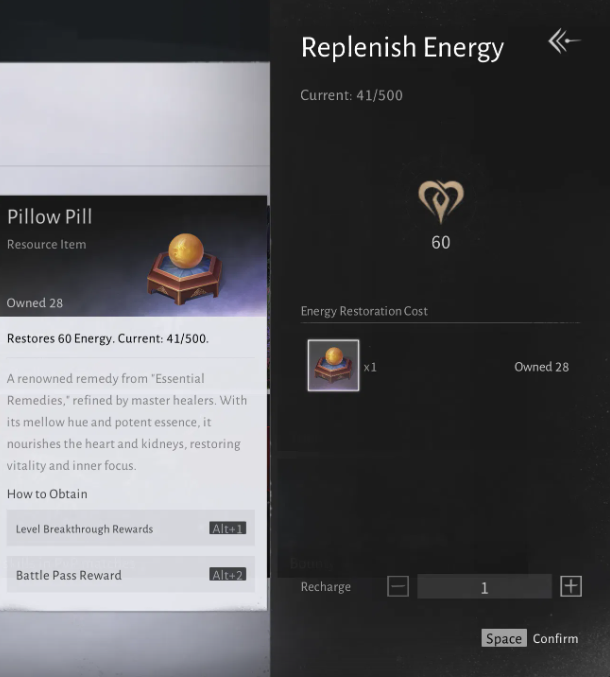Click the Alt+2 shortcut badge
The width and height of the screenshot is (610, 677).
pos(228,574)
